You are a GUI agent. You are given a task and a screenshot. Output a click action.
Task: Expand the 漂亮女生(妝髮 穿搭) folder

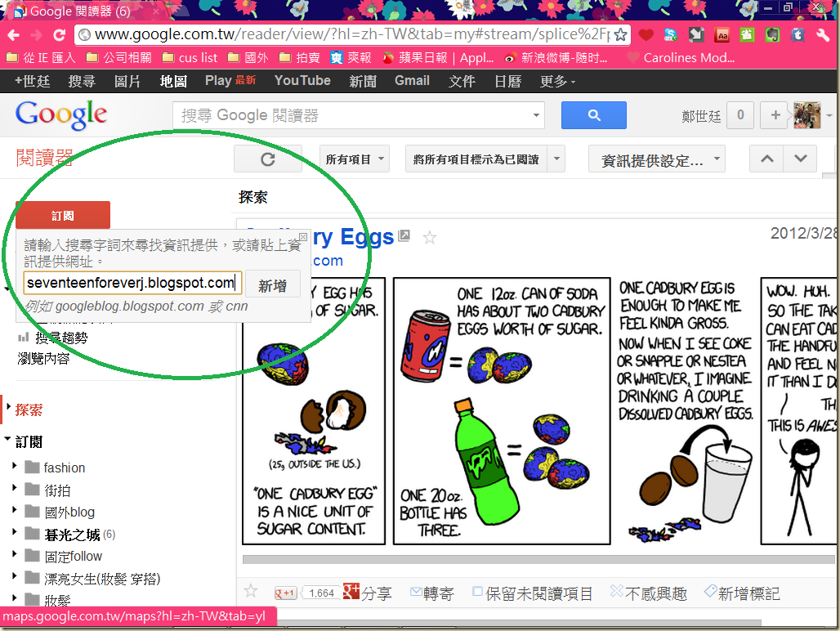15,576
